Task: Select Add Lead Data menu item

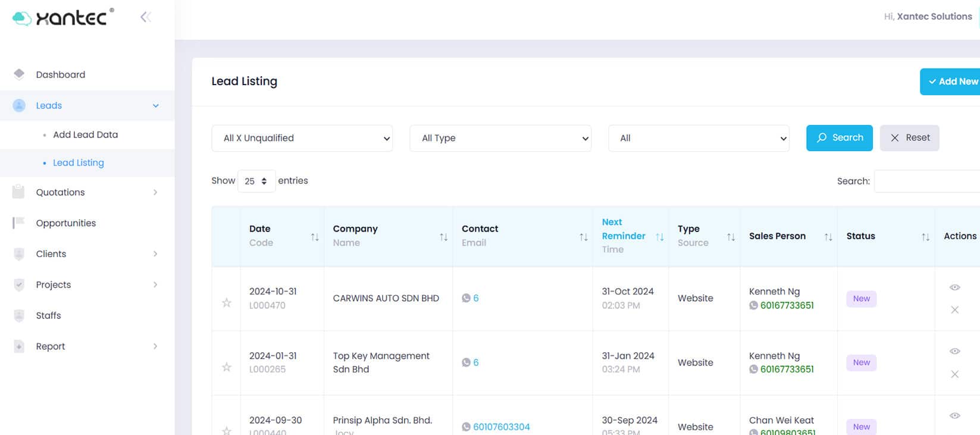Action: (85, 134)
